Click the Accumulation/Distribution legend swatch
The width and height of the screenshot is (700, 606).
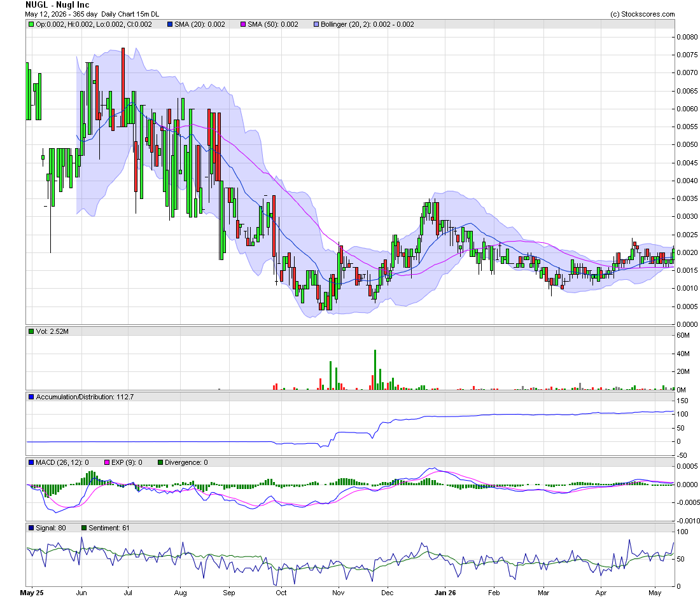31,397
